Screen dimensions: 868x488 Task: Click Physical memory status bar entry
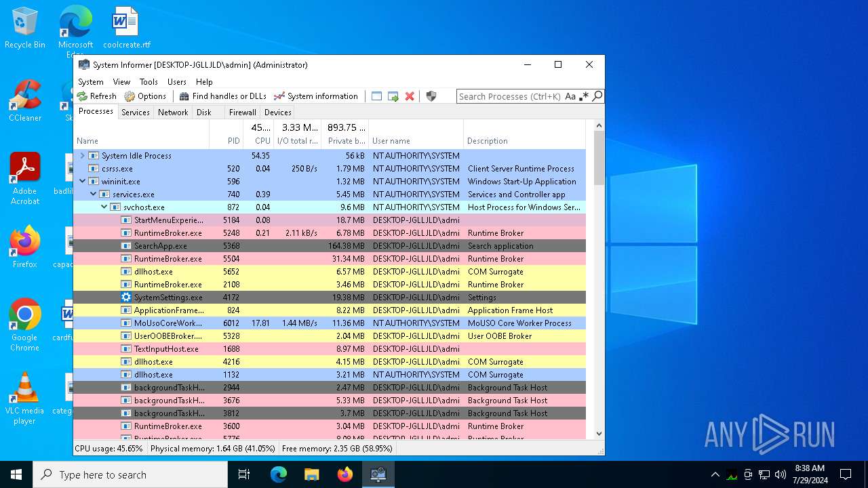(x=213, y=449)
